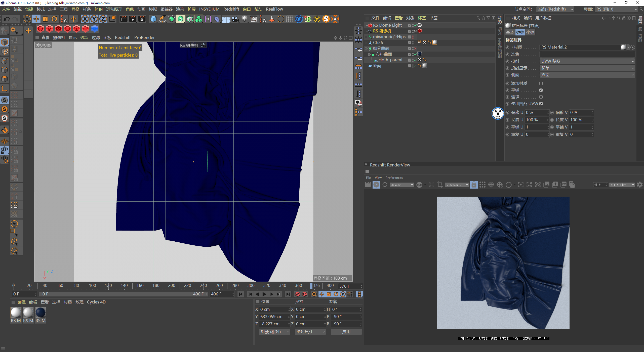644x352 pixels.
Task: Click the 应用 button
Action: 346,332
